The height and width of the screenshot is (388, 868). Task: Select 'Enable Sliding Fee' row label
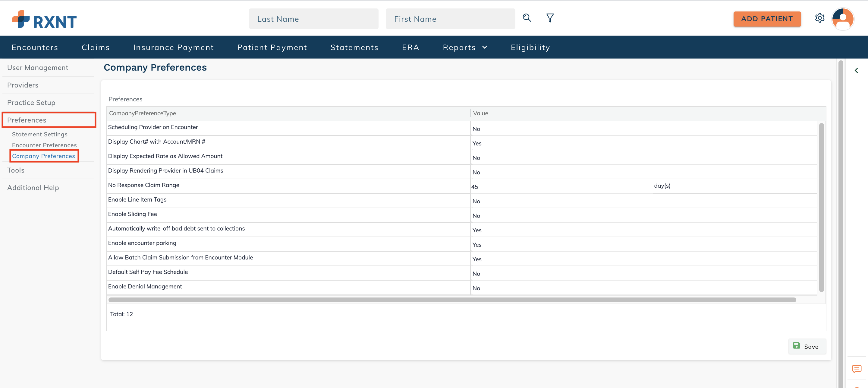pyautogui.click(x=132, y=214)
